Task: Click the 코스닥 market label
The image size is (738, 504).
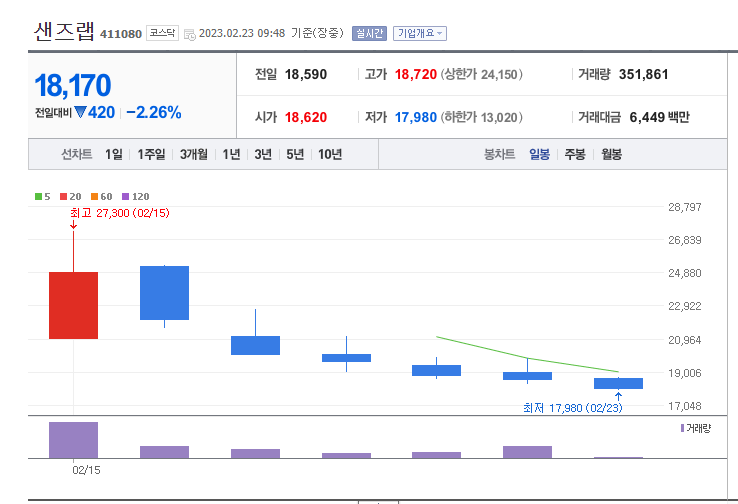Action: click(162, 33)
